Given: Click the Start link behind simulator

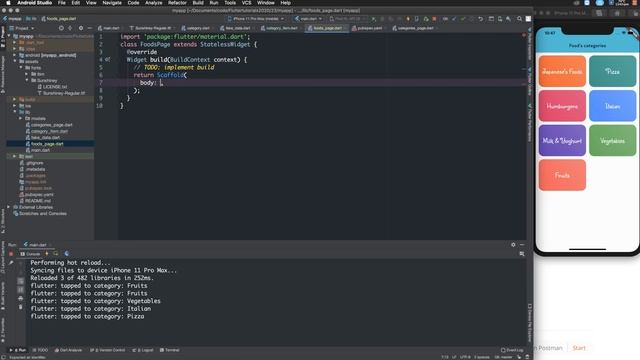Looking at the screenshot, I should point(579,348).
